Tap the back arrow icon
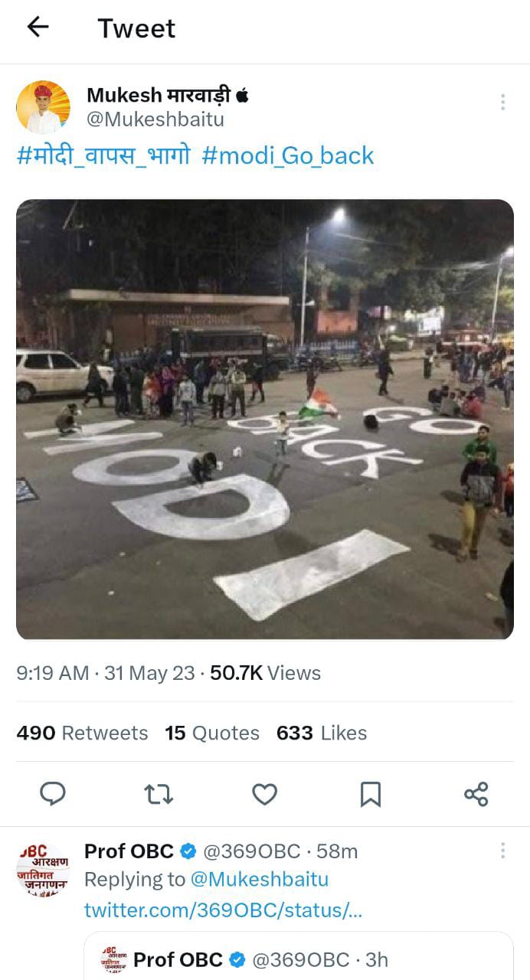Screen dimensions: 530x980 pyautogui.click(x=38, y=28)
